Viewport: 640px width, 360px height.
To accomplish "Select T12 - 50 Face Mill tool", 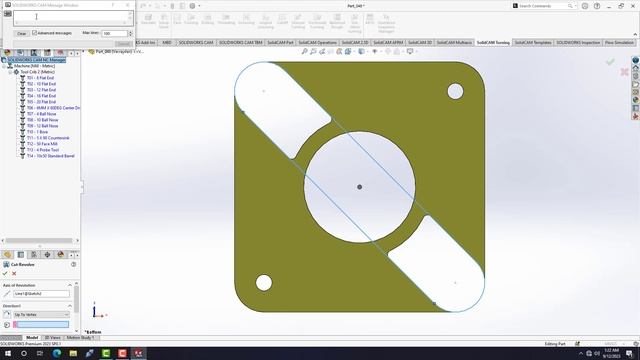I will point(42,144).
